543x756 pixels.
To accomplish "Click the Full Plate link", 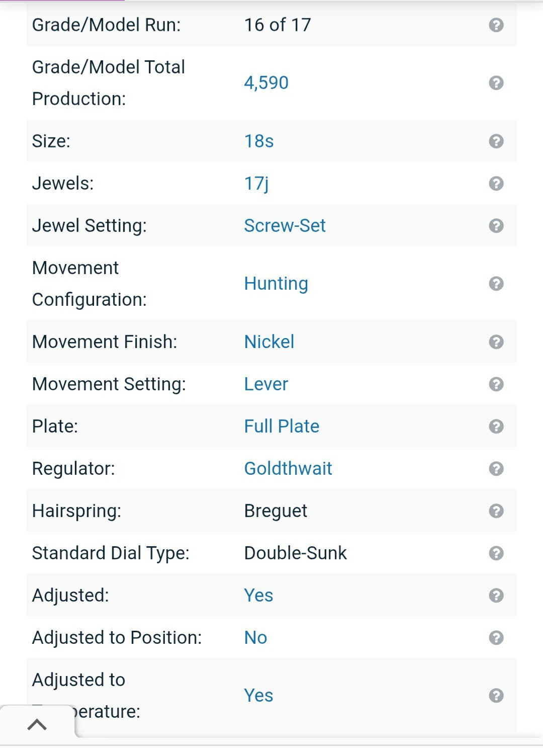I will click(282, 427).
